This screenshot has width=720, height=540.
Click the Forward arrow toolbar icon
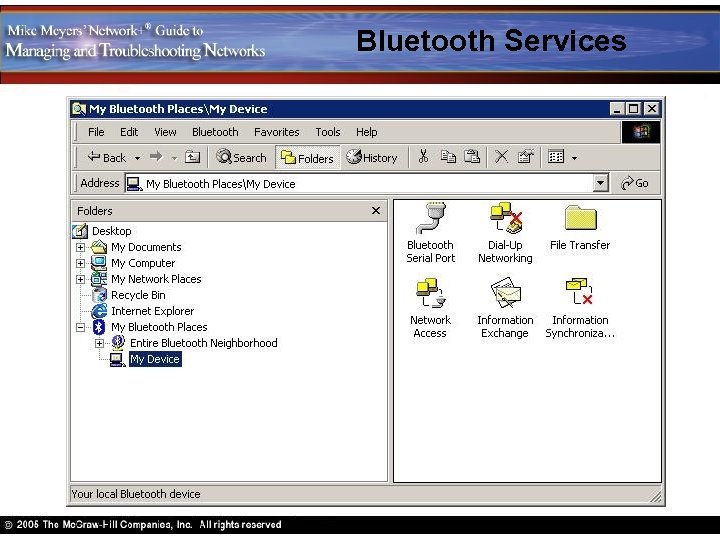157,157
